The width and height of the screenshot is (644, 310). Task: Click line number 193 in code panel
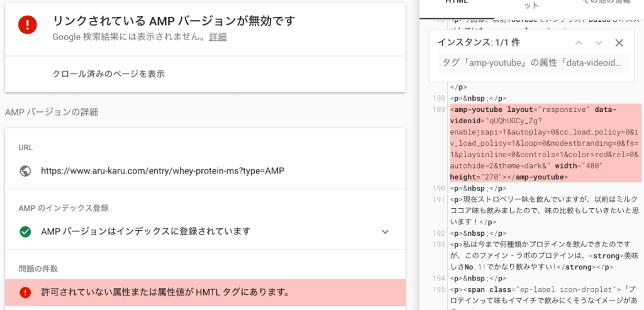coord(439,245)
